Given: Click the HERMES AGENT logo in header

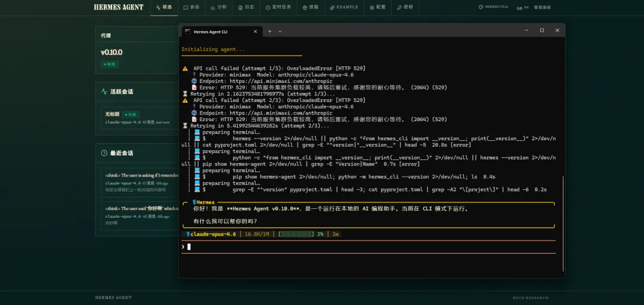Looking at the screenshot, I should (x=119, y=7).
